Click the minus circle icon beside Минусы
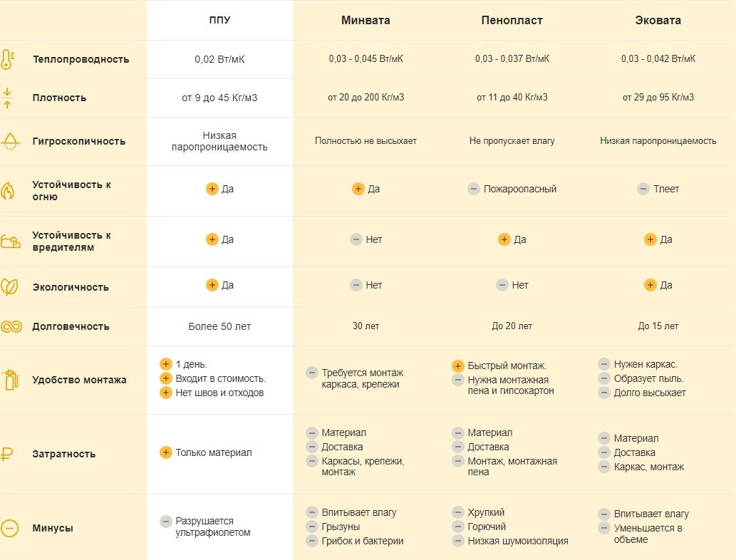The width and height of the screenshot is (736, 560). pos(9,529)
